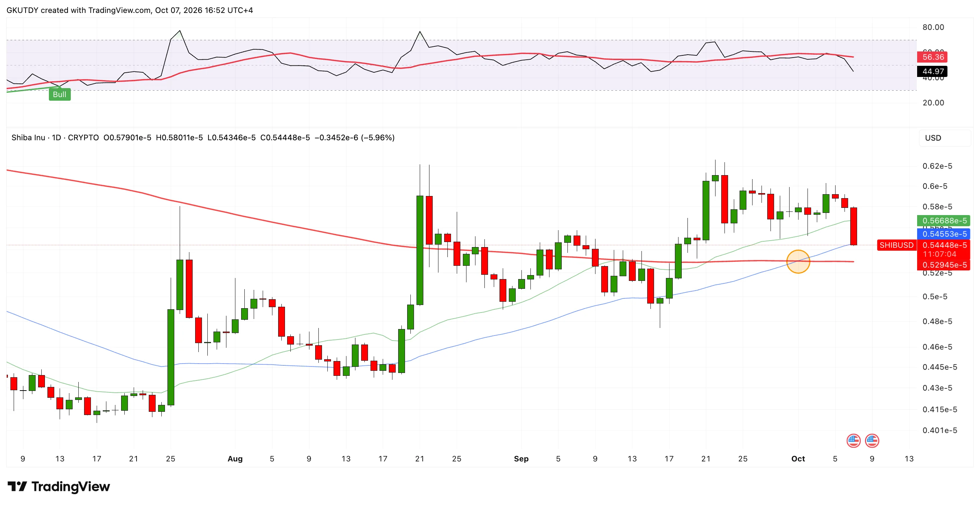Click the 80.00 RSI scale label

click(x=933, y=27)
